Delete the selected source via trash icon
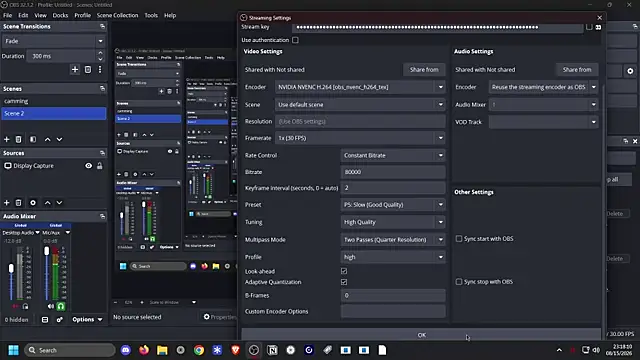The width and height of the screenshot is (640, 360). tap(18, 202)
